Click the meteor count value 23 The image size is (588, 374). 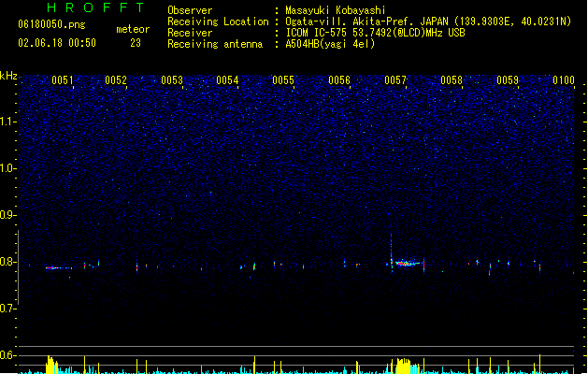[x=136, y=43]
